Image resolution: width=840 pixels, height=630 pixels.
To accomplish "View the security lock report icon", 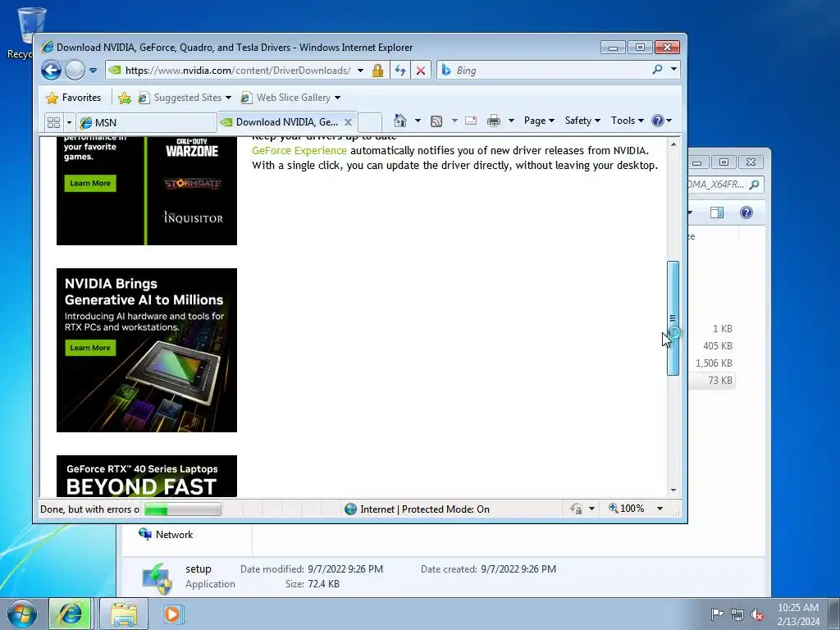I will coord(377,71).
